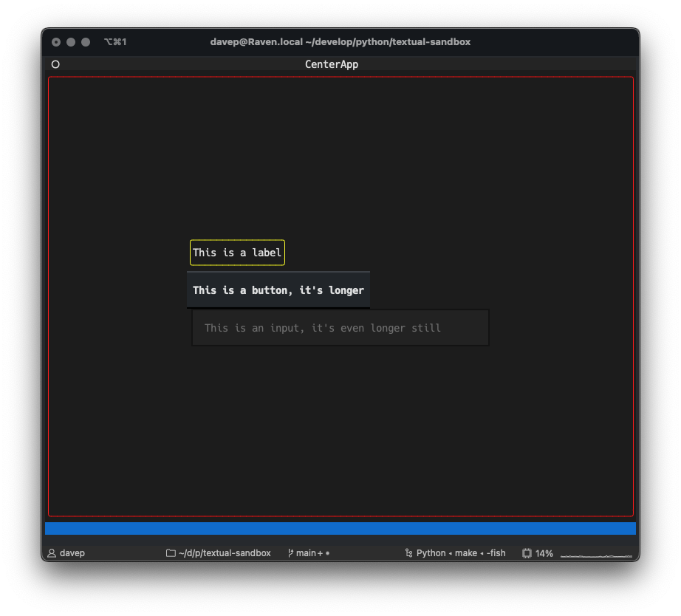
Task: Click the CenterApp header circle icon
Action: 55,64
